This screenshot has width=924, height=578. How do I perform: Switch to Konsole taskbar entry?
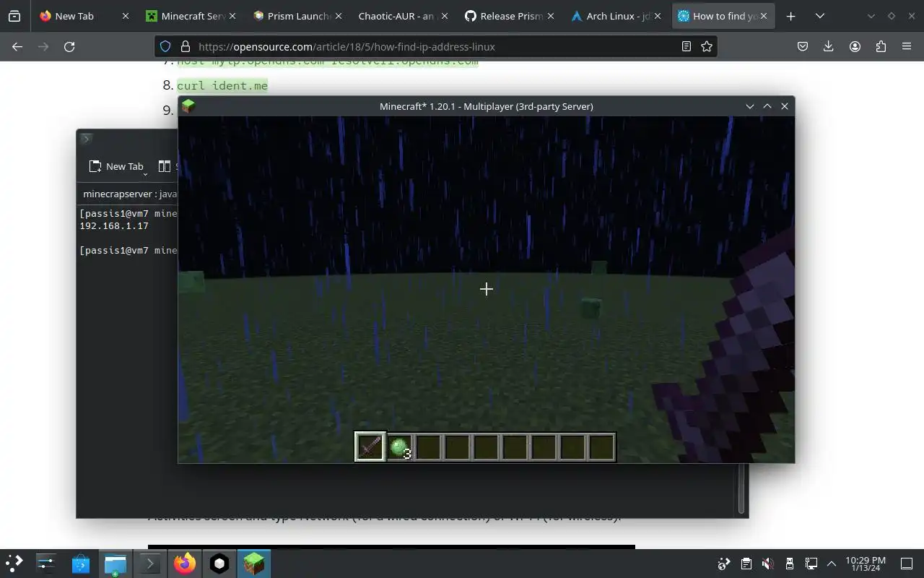tap(150, 563)
